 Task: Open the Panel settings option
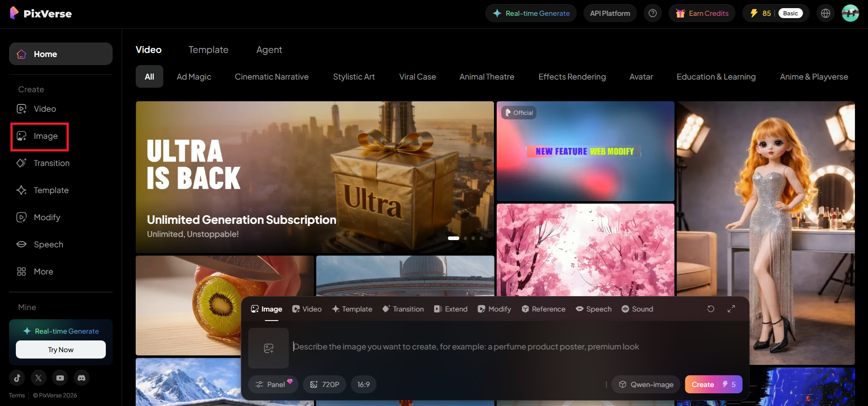pos(273,384)
